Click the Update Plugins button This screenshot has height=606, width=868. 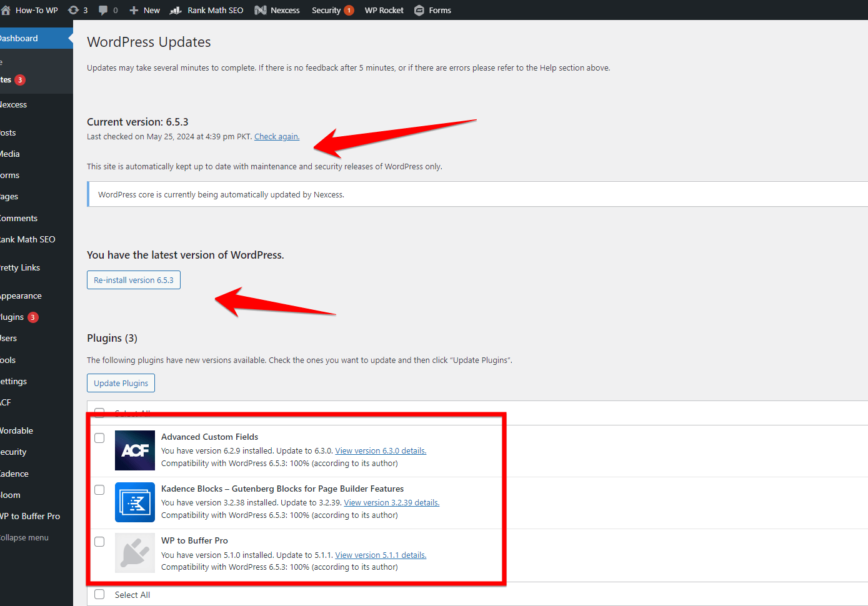pyautogui.click(x=121, y=383)
